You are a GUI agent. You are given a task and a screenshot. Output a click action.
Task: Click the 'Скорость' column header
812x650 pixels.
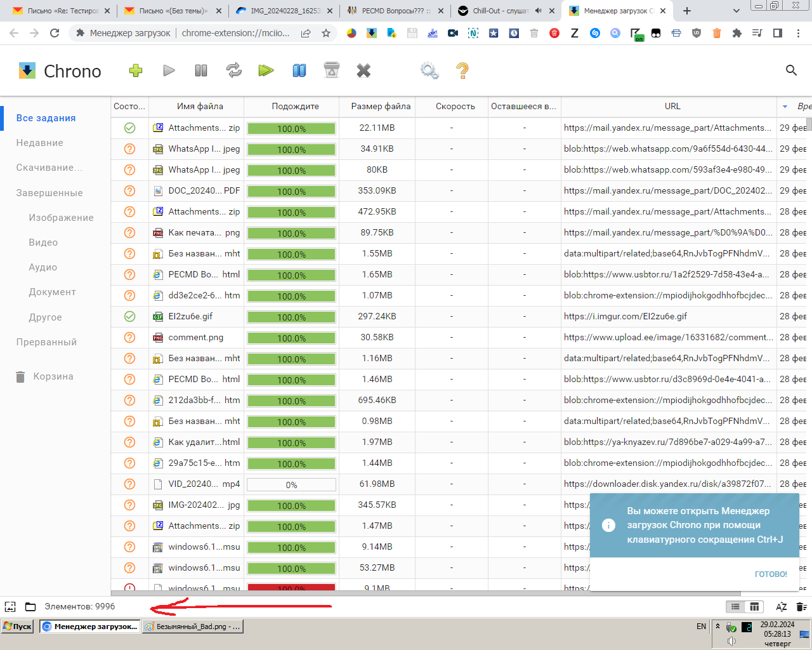[x=455, y=107]
